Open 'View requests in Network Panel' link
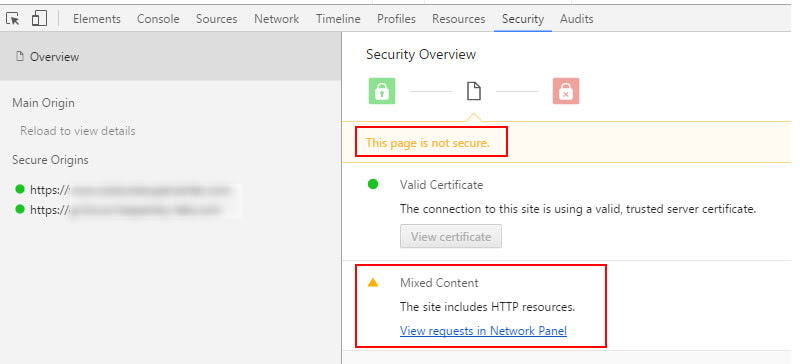This screenshot has width=800, height=364. tap(483, 331)
